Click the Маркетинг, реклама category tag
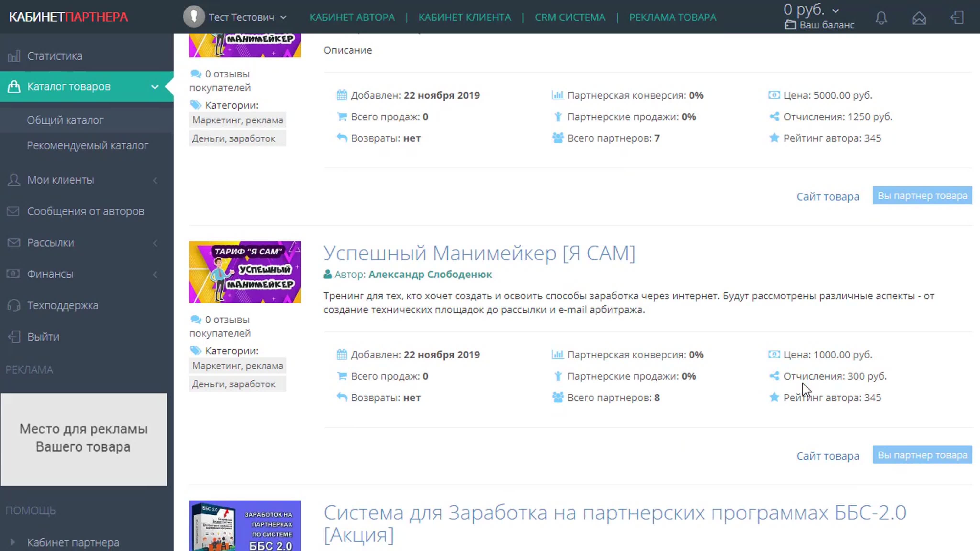The height and width of the screenshot is (551, 980). coord(237,365)
